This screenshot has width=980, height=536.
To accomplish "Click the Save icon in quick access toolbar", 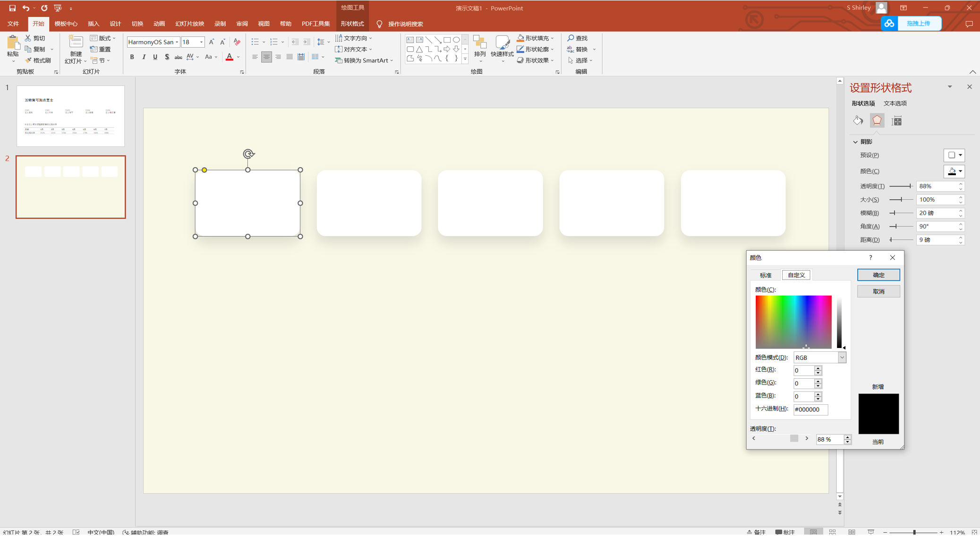I will (12, 8).
